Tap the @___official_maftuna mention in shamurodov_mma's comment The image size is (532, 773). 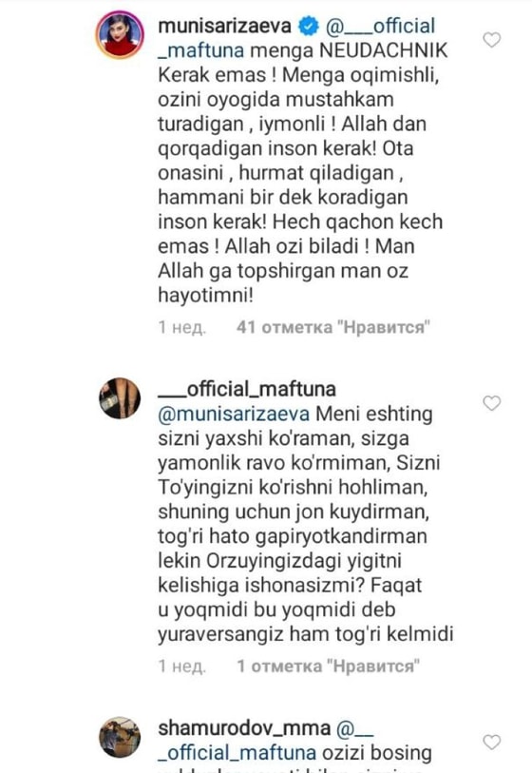click(x=266, y=740)
